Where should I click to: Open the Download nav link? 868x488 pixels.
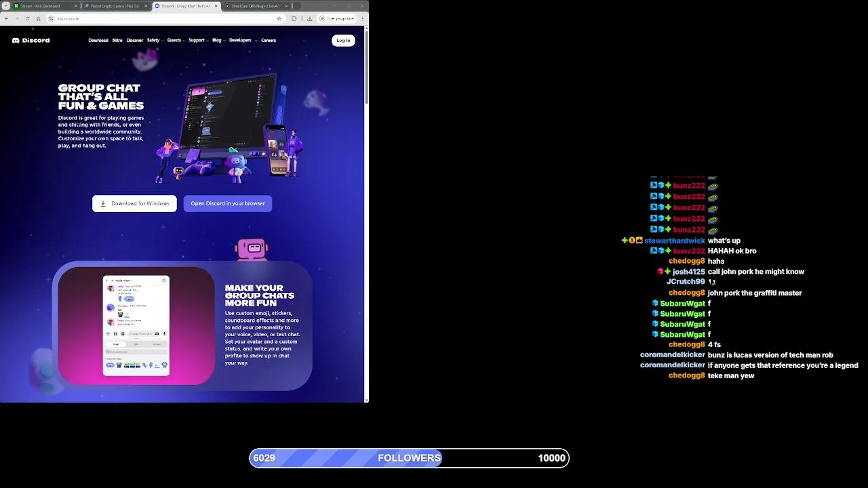pos(98,40)
